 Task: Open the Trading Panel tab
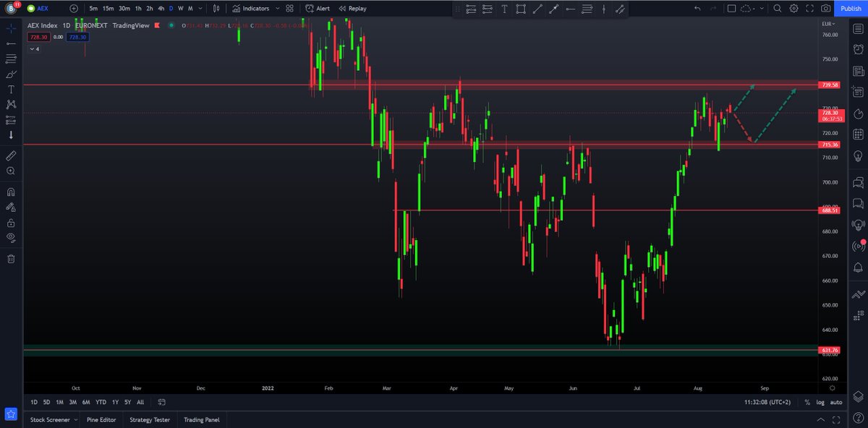(x=202, y=419)
